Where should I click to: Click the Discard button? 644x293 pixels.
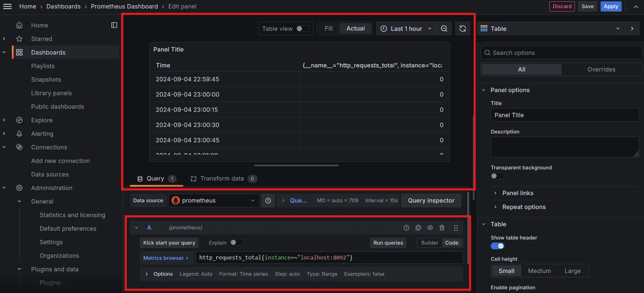click(562, 6)
